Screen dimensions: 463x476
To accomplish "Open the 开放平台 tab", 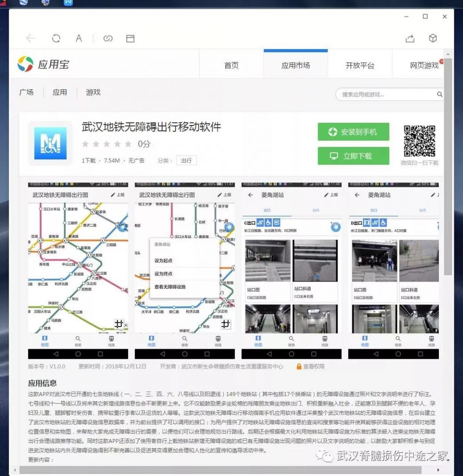I will coord(360,65).
